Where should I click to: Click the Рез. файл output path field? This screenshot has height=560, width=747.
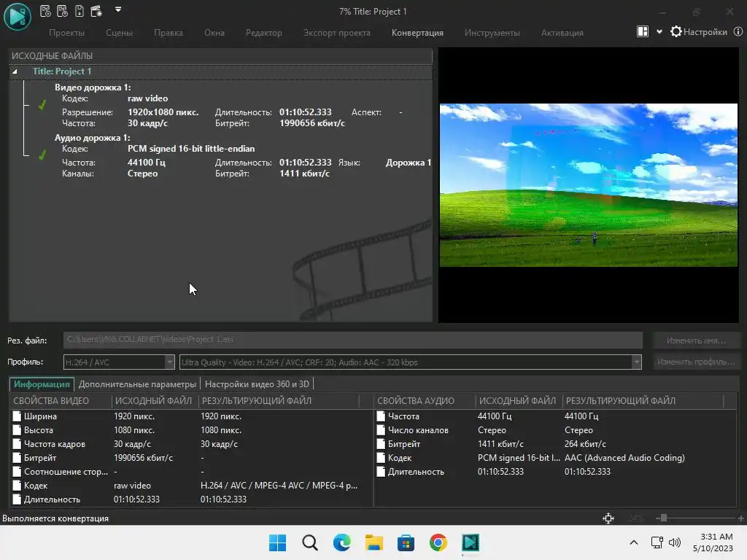pos(352,340)
